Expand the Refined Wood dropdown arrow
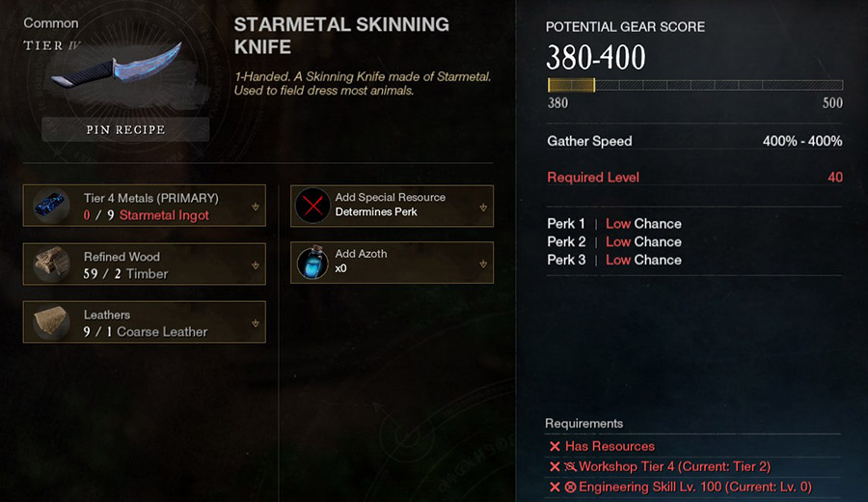Image resolution: width=868 pixels, height=502 pixels. [x=256, y=265]
